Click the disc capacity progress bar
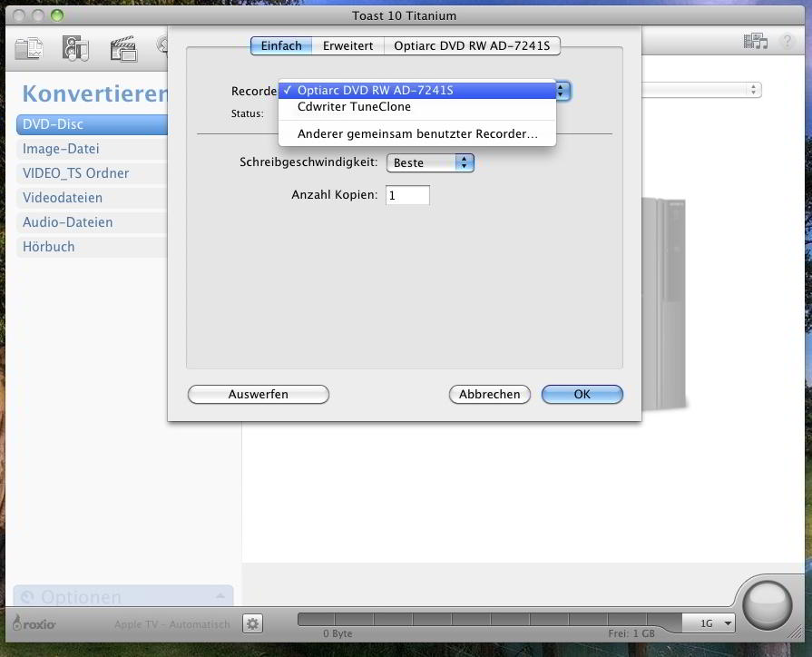 (490, 619)
